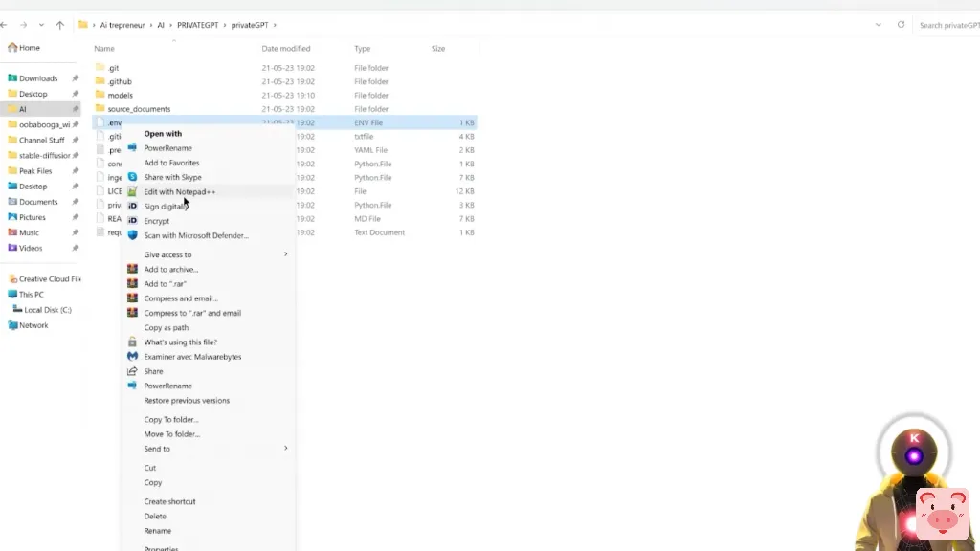
Task: Choose 'Add to archive...' WinRAR option
Action: tap(170, 269)
